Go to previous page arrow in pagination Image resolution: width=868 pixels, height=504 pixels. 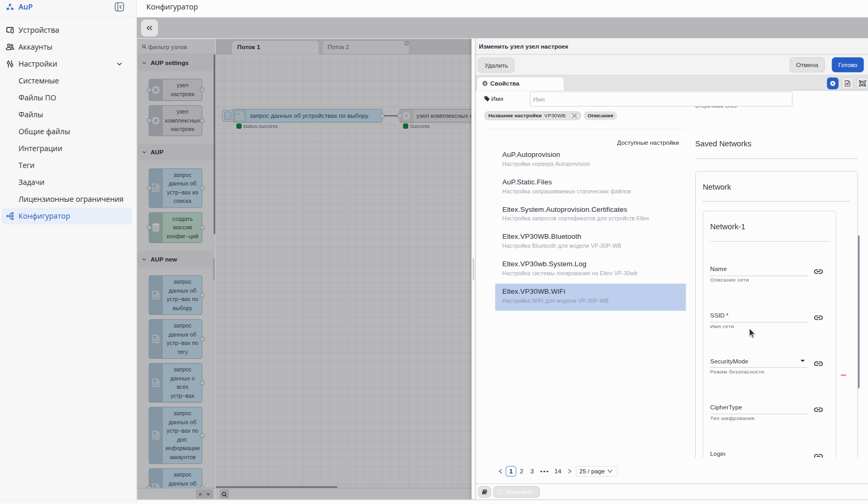coord(500,471)
